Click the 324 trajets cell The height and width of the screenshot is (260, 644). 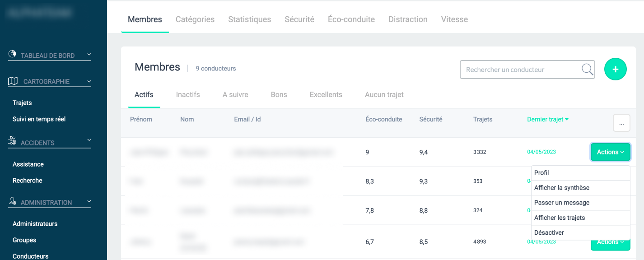[478, 210]
